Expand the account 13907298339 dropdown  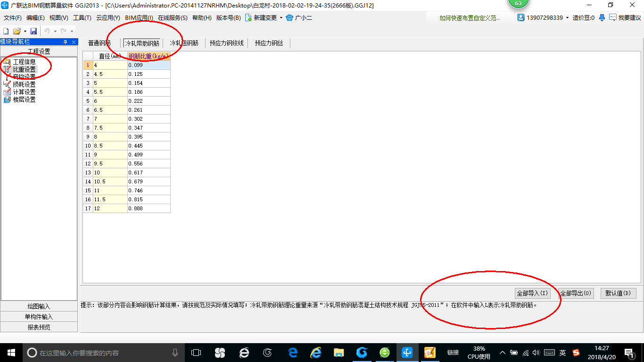(568, 18)
